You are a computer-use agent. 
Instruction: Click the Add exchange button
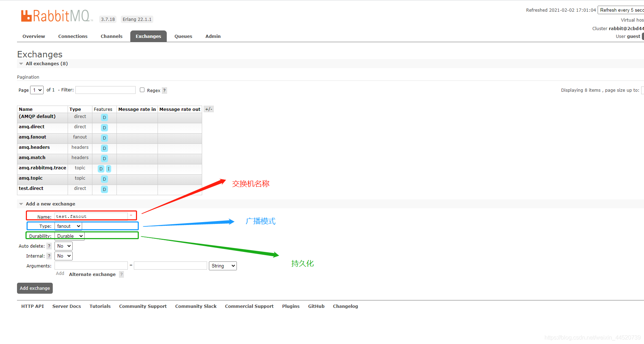[35, 288]
